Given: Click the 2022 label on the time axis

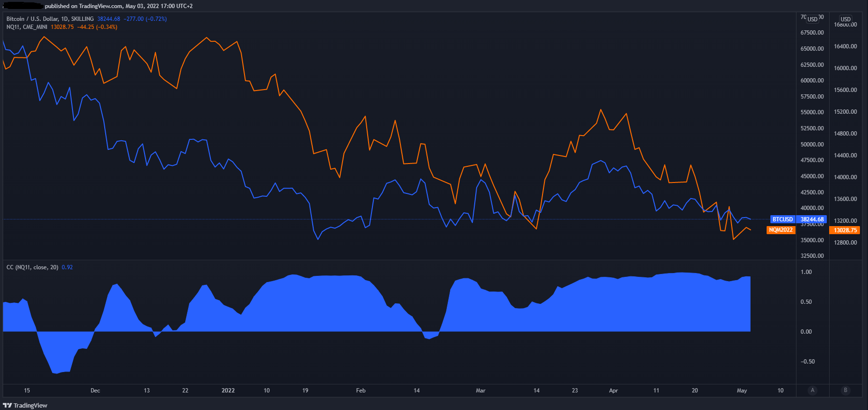Looking at the screenshot, I should pos(228,391).
